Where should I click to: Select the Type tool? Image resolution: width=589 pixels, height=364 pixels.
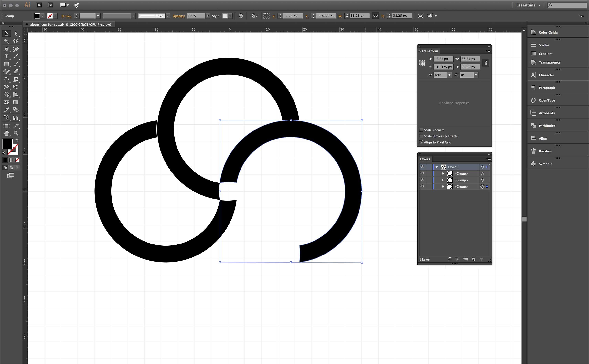point(6,57)
